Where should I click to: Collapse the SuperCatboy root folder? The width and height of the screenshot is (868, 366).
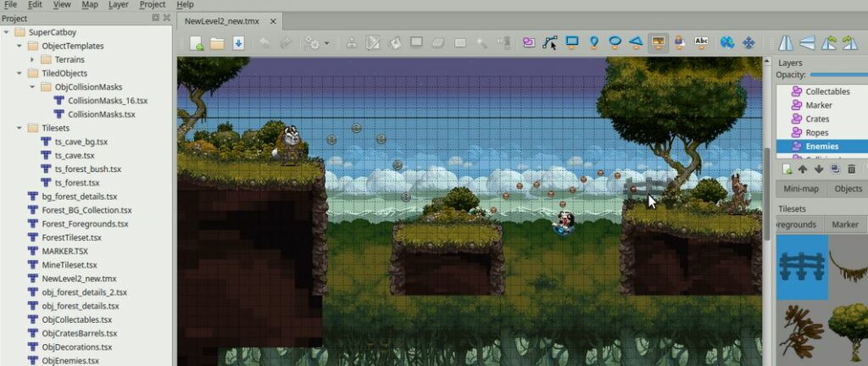(x=6, y=32)
